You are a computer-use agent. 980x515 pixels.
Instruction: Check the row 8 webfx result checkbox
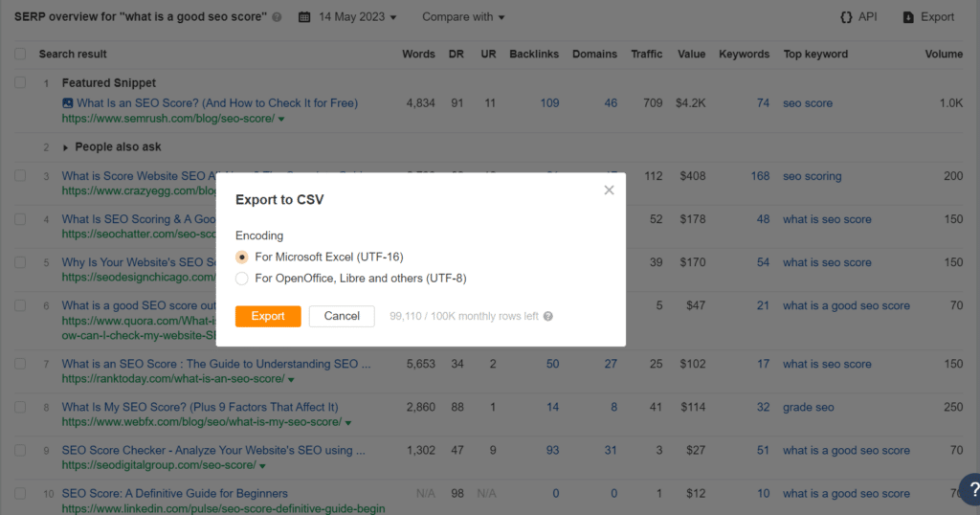tap(21, 407)
